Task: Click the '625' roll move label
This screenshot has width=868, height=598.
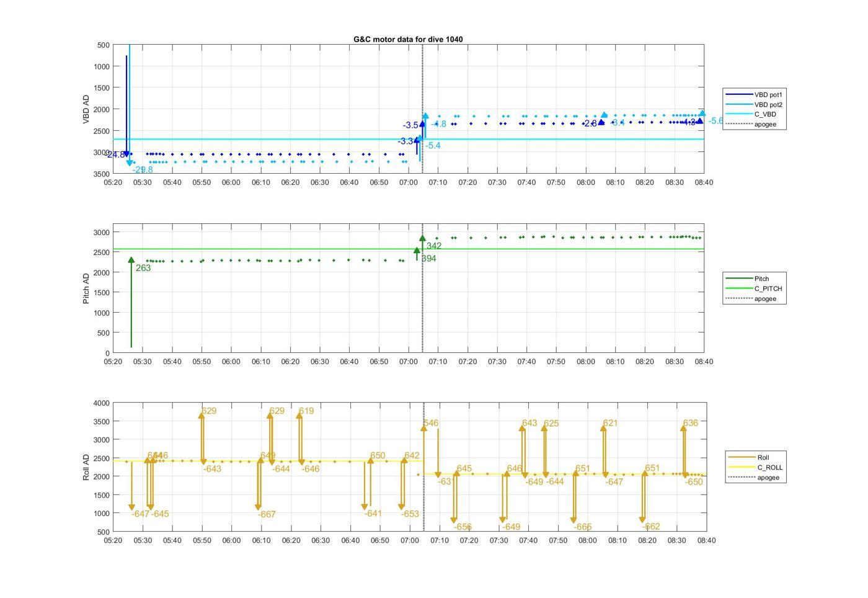Action: (551, 424)
